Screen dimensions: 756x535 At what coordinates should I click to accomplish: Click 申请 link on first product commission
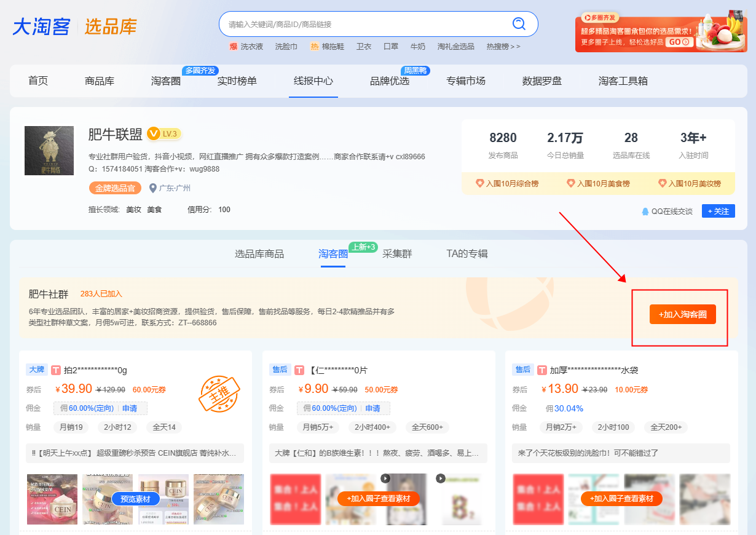click(130, 408)
